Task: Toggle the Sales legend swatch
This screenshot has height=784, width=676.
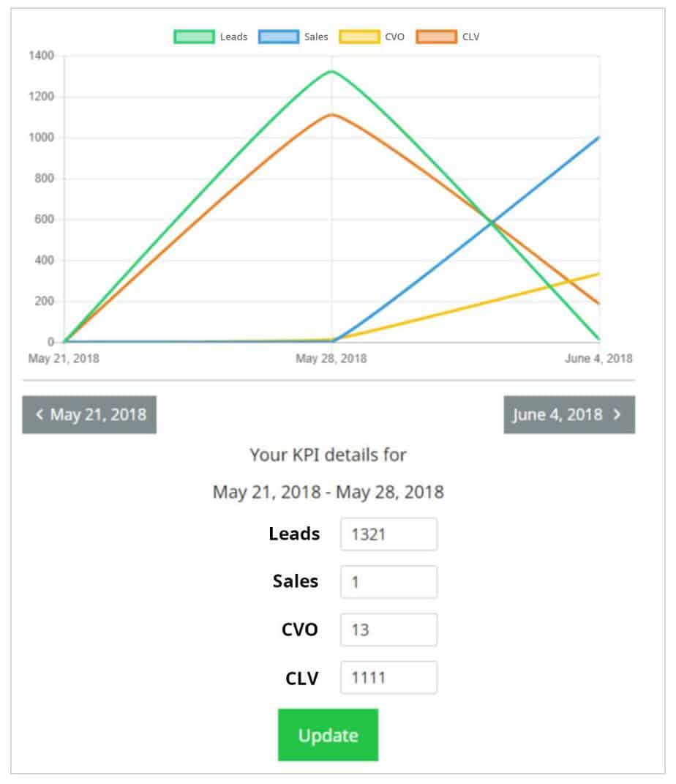Action: coord(279,37)
